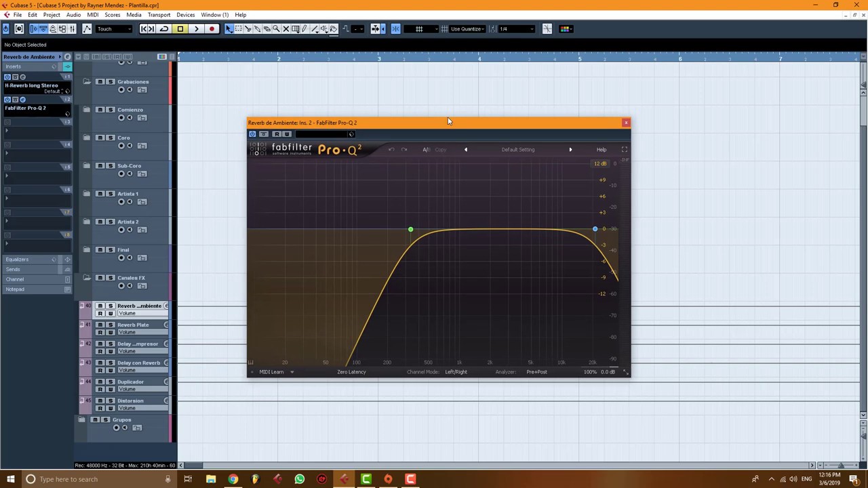Load previous preset arrow in Pro-Q 2
This screenshot has height=488, width=868.
pyautogui.click(x=466, y=149)
